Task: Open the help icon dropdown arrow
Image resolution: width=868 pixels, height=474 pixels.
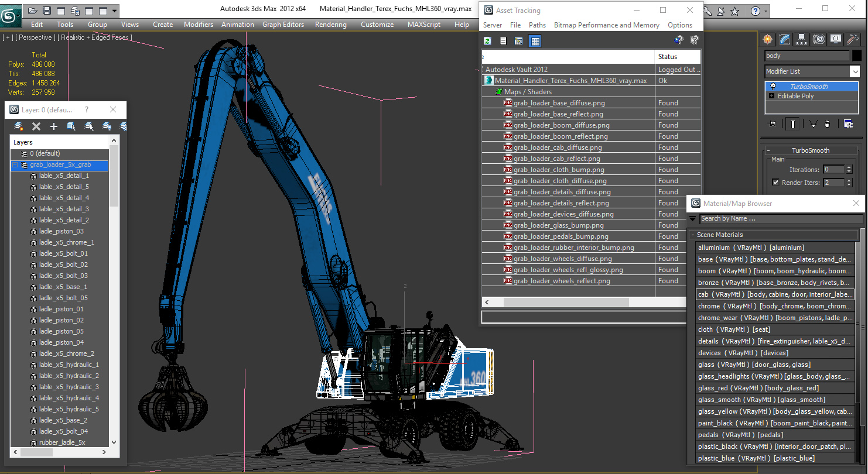Action: (x=767, y=11)
